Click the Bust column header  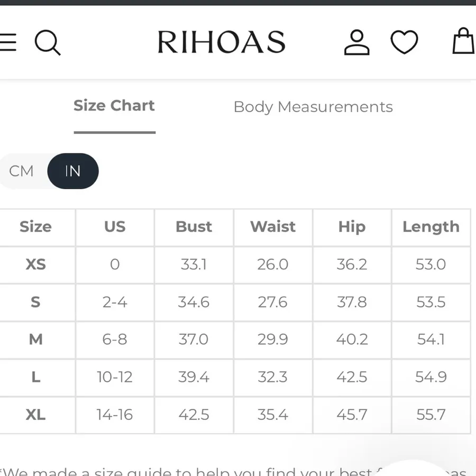[x=194, y=226]
